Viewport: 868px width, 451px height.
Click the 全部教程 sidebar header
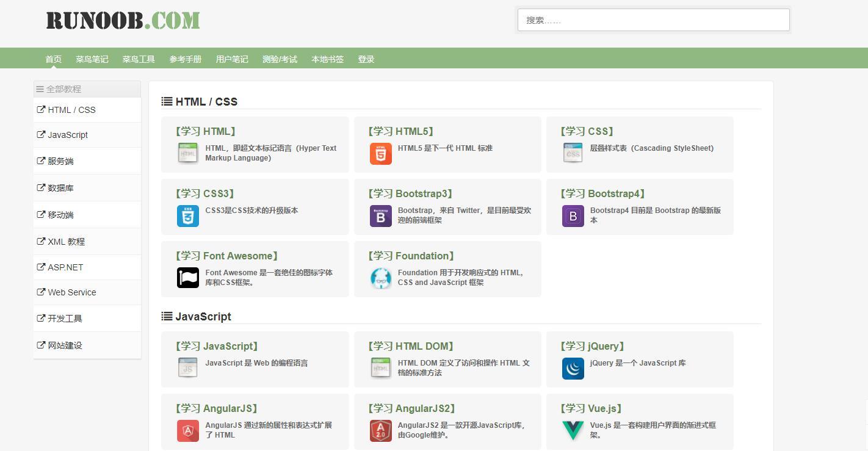tap(87, 89)
